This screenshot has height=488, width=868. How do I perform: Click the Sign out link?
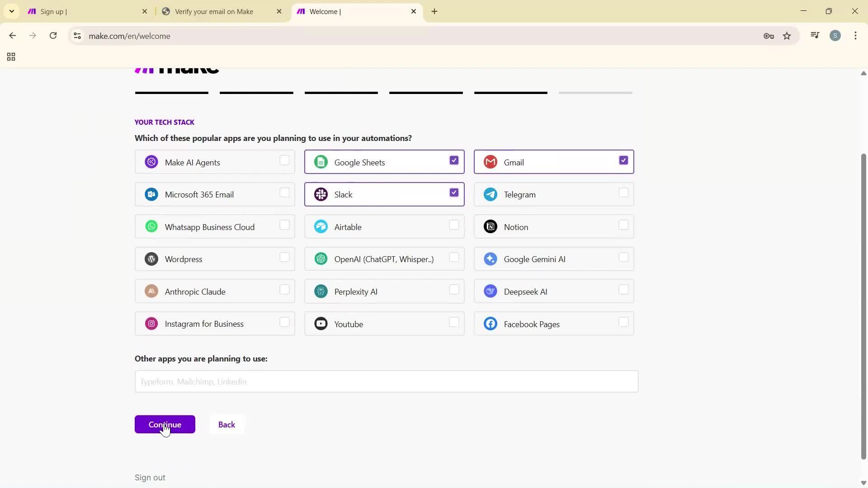click(150, 477)
